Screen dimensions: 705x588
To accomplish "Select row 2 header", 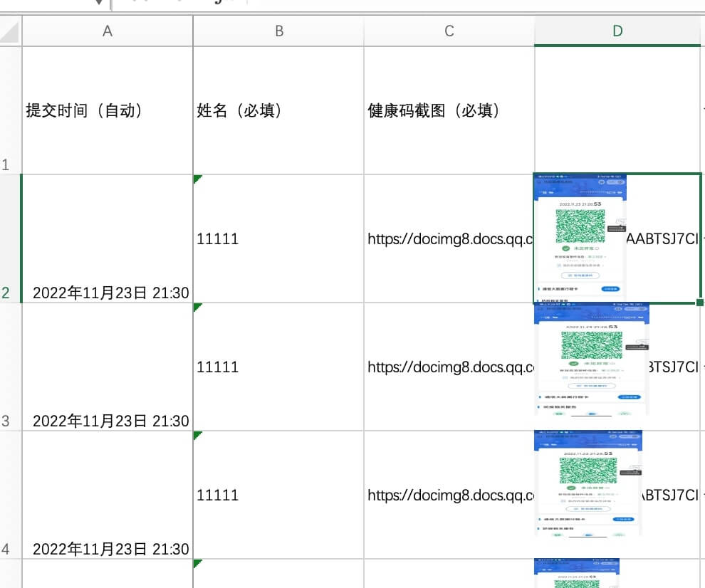I will tap(11, 238).
